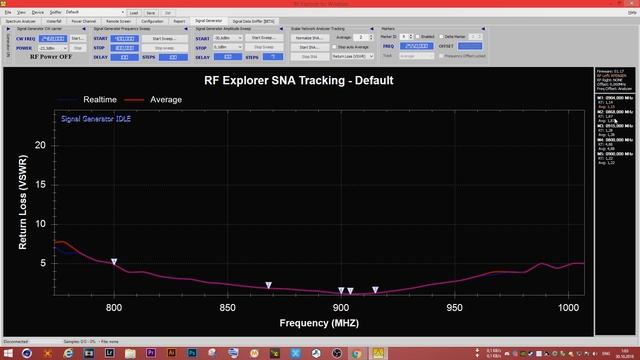640x360 pixels.
Task: Click the Frequency Sweep START field
Action: pos(124,38)
